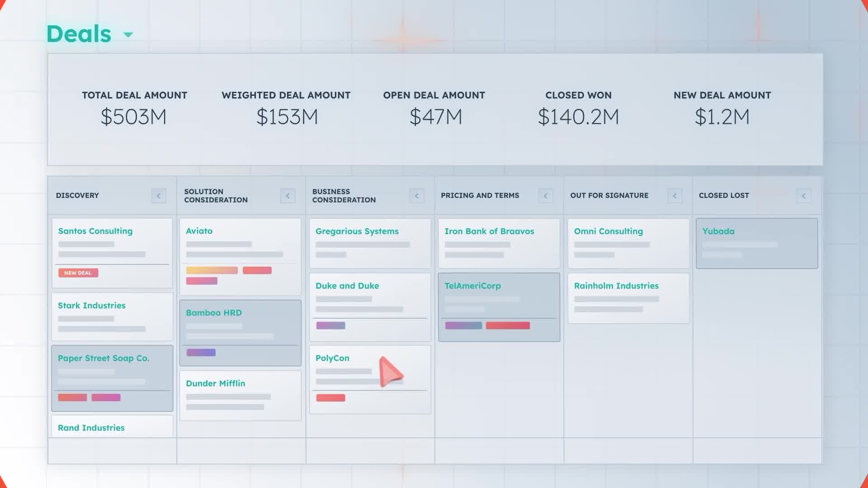Click the Weighted Deal Amount $153M value
868x488 pixels.
(x=287, y=117)
